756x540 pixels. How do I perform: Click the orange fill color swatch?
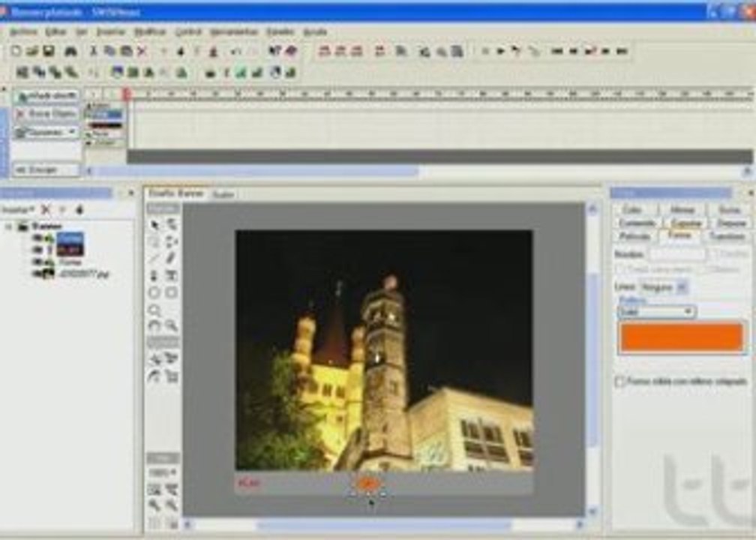[682, 337]
